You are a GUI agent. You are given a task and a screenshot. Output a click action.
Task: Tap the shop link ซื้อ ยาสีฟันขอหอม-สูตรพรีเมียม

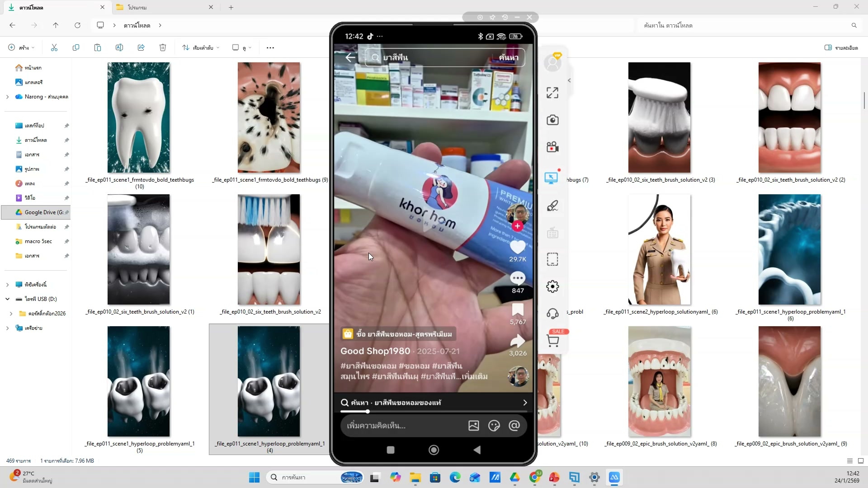coord(398,334)
